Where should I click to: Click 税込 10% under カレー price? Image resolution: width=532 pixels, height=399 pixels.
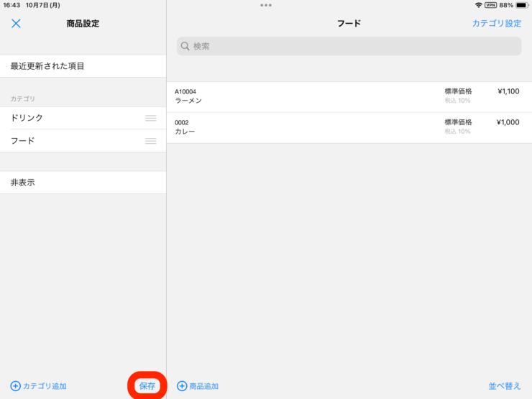coord(457,132)
